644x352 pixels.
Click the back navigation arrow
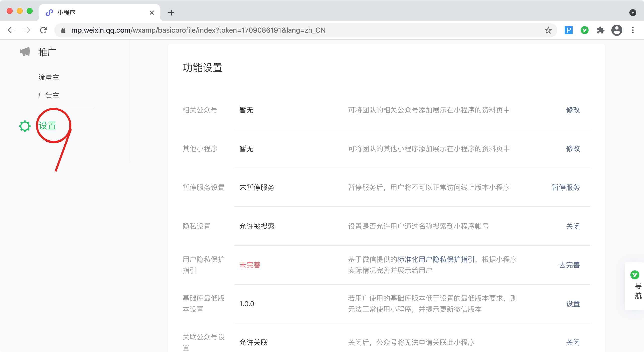11,30
